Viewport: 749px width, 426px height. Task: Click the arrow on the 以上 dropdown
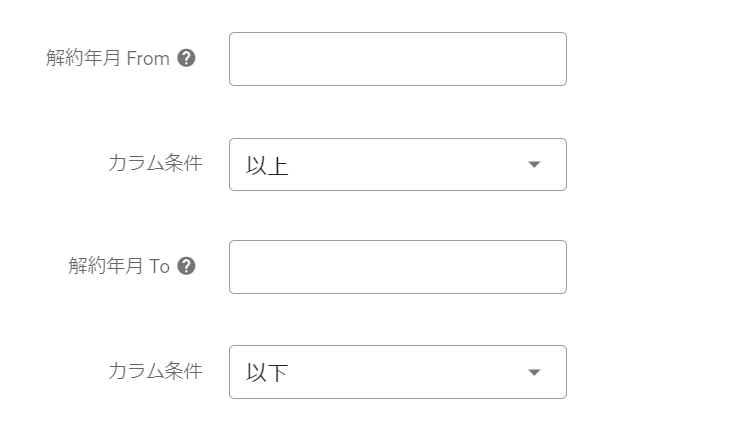click(534, 164)
